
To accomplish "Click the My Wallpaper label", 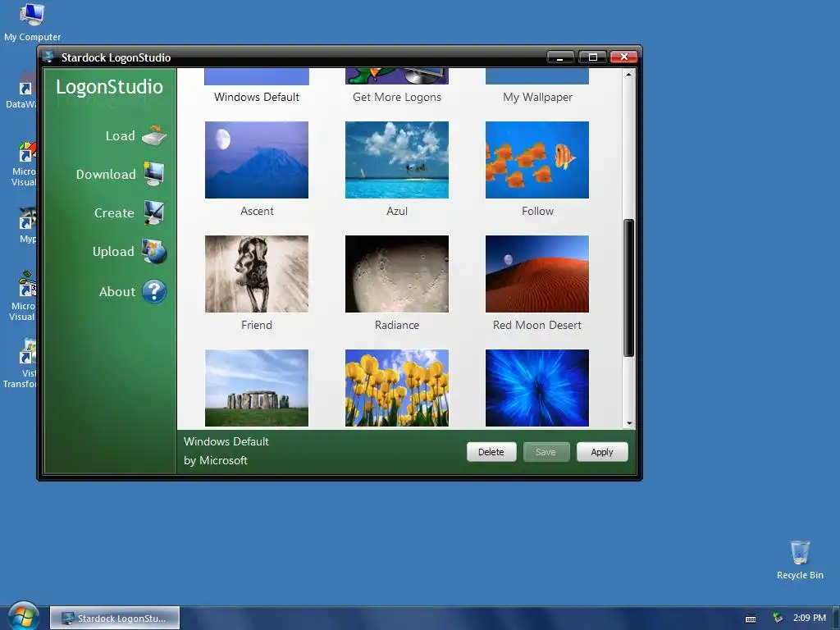I will point(537,97).
